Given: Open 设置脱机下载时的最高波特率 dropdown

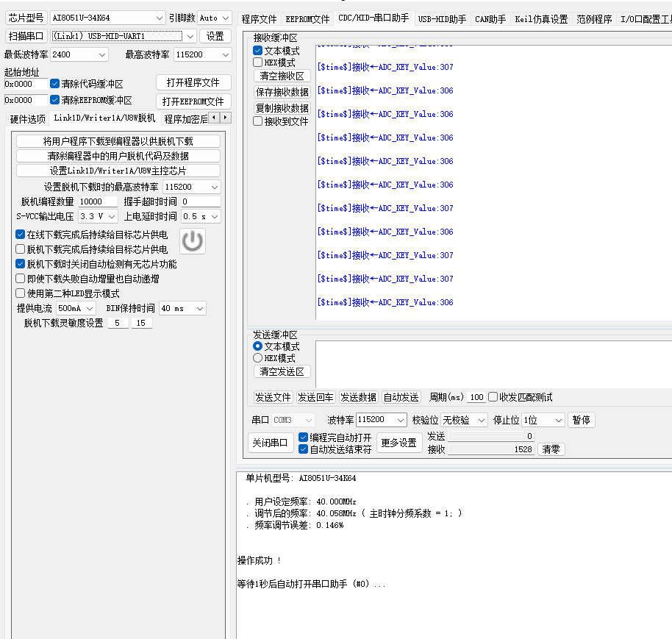Looking at the screenshot, I should [x=192, y=187].
